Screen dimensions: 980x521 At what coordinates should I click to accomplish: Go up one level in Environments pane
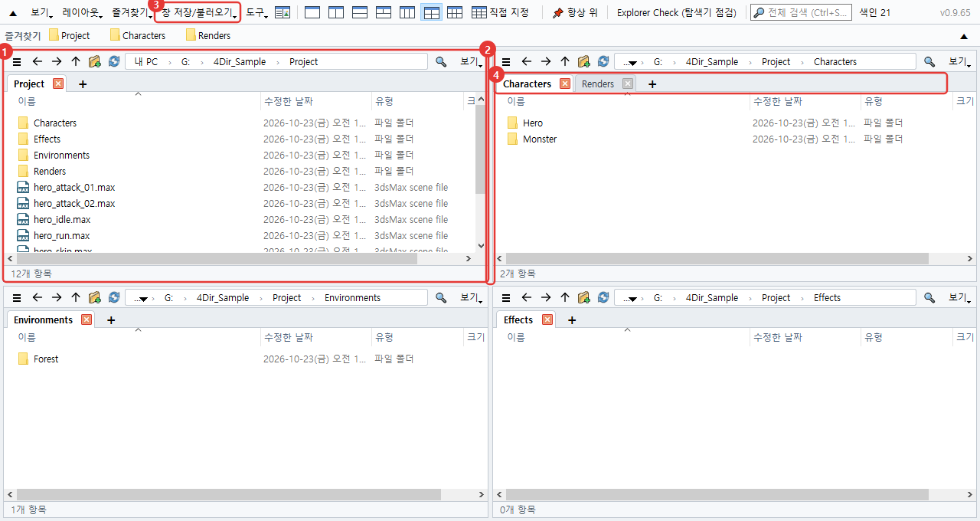(75, 298)
